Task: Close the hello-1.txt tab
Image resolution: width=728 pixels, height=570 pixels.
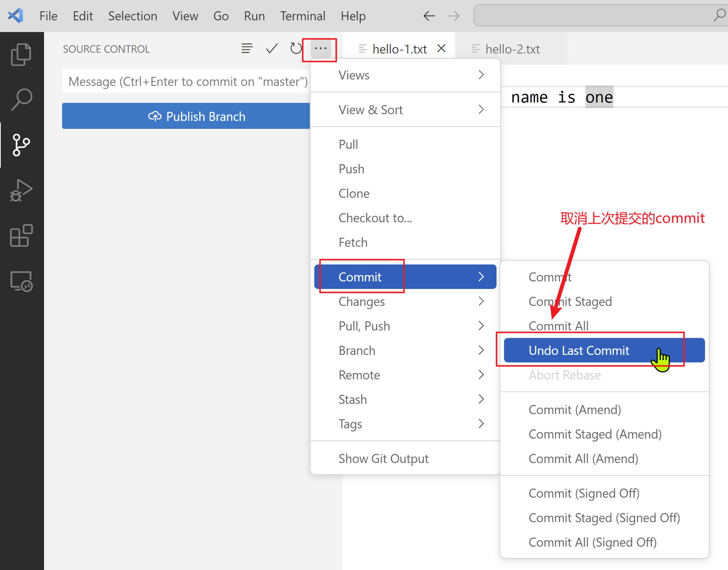Action: point(442,49)
